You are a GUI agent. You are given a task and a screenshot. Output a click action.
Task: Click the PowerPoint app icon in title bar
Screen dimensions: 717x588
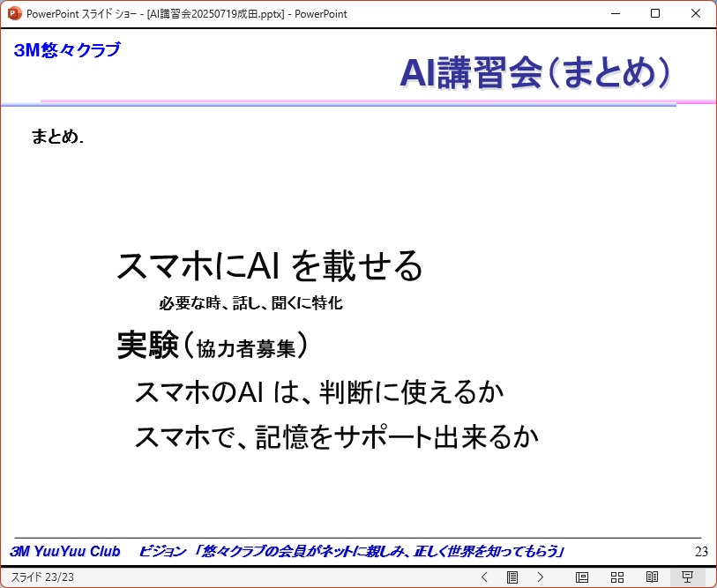(14, 13)
